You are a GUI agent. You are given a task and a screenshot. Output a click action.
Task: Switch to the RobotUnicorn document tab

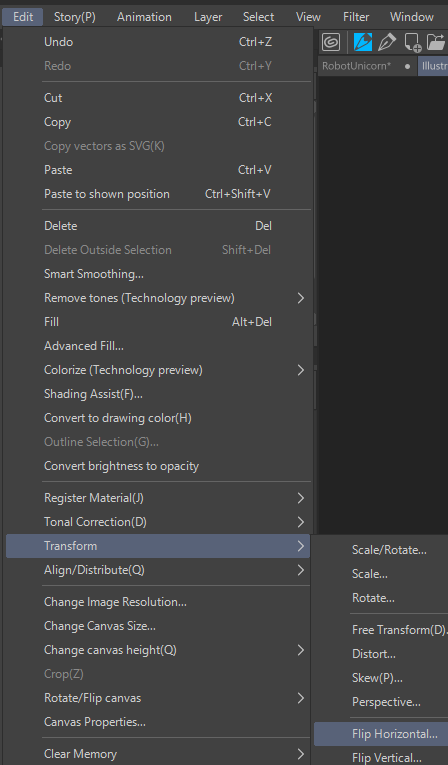(x=357, y=66)
